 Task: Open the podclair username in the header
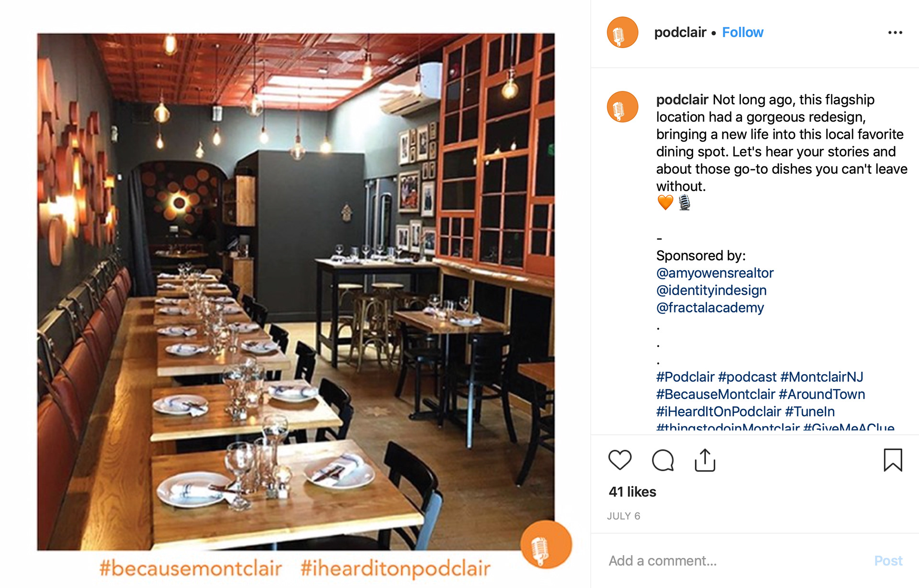[680, 33]
